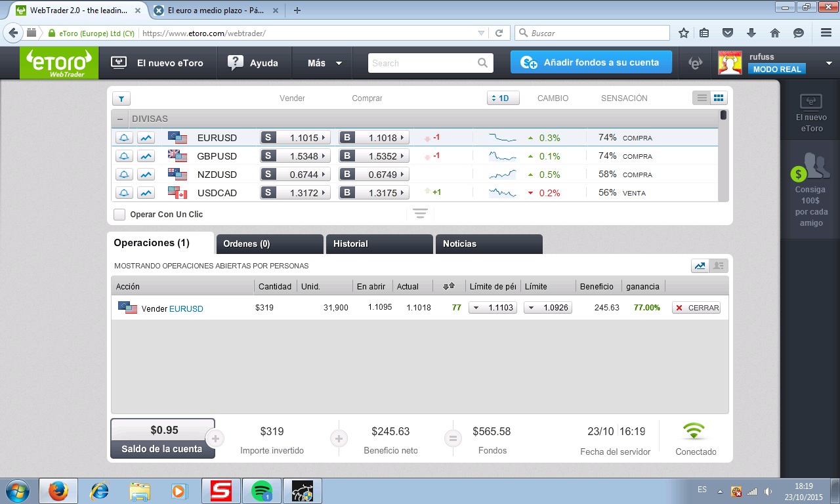Open the refer-a-friend 100$ promotion
Screen dimensions: 840x504
click(811, 189)
